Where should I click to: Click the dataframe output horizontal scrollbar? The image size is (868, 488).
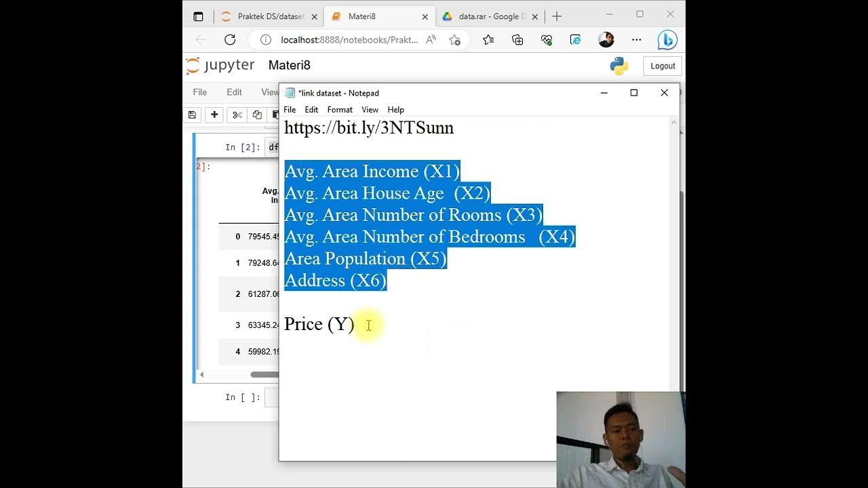[264, 374]
